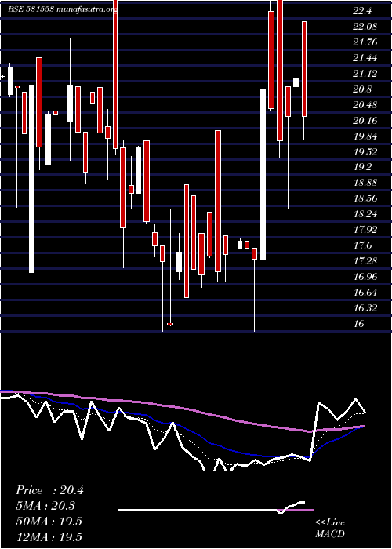392x549 pixels.
Task: Click the <<Live MACD label
Action: tap(330, 528)
